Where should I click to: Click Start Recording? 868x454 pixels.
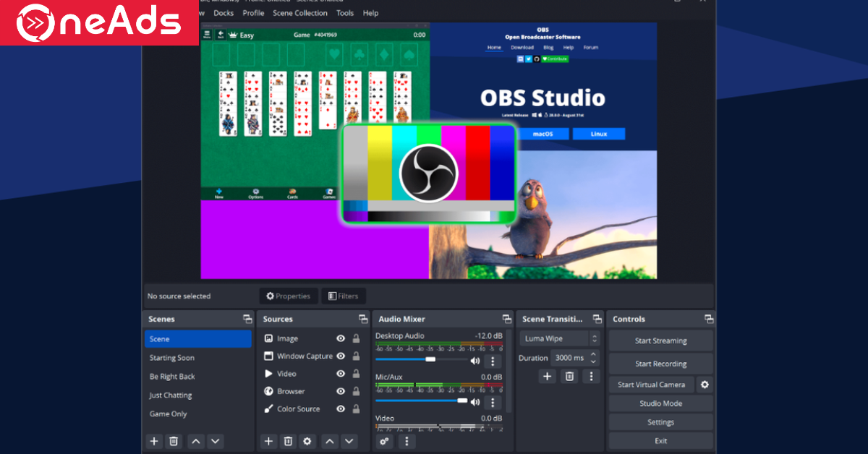(661, 364)
